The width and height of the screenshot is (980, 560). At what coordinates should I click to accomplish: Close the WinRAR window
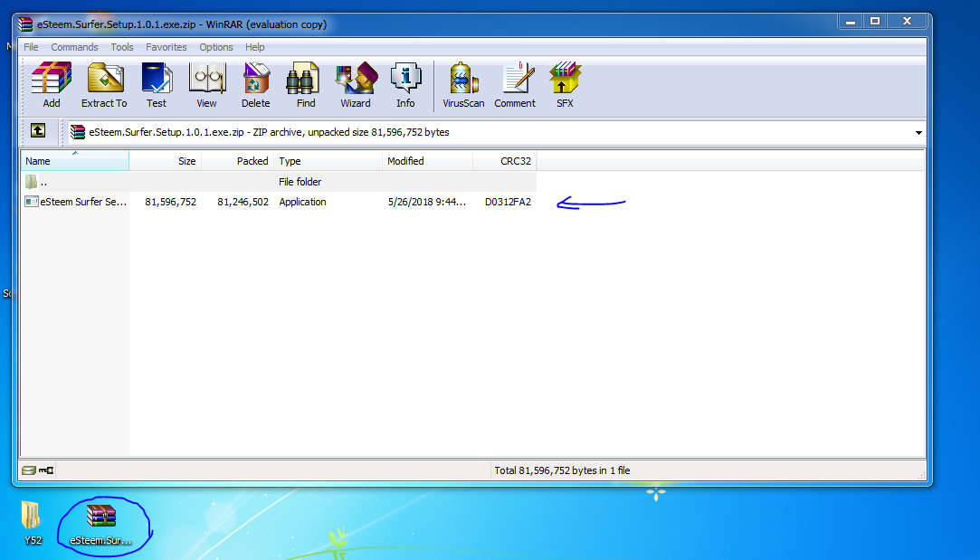[x=907, y=21]
